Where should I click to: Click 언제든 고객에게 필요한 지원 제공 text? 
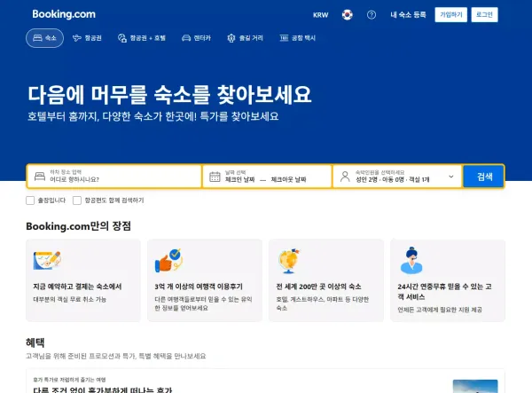point(440,310)
